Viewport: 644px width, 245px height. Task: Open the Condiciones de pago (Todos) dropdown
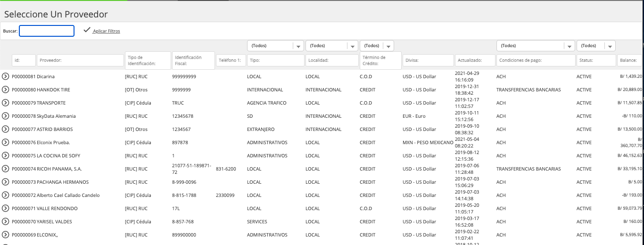(x=536, y=46)
